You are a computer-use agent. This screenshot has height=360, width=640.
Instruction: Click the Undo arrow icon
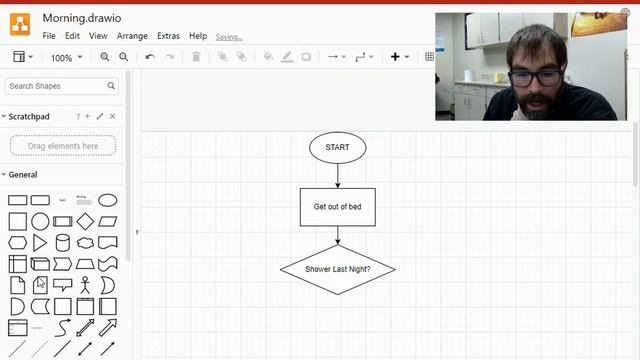(150, 57)
